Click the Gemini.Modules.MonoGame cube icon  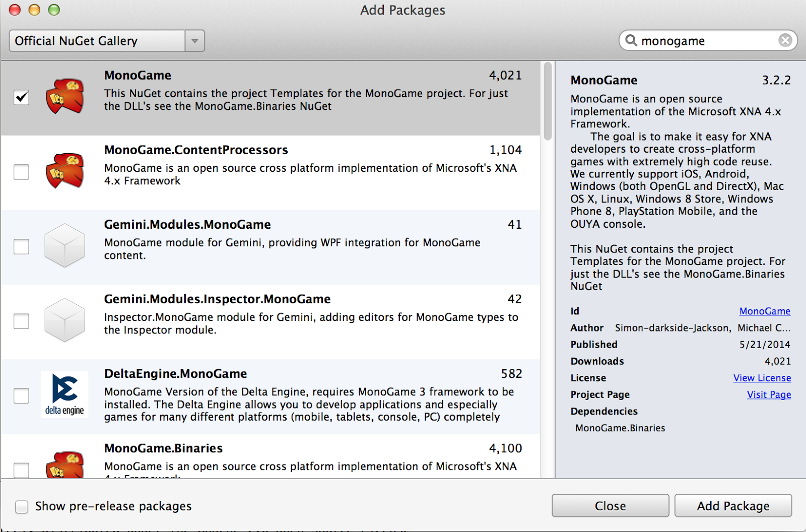tap(64, 245)
